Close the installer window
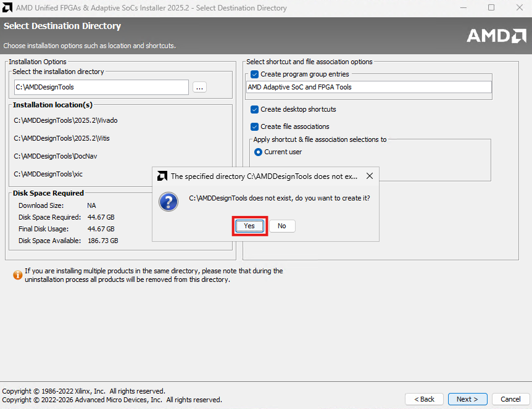The height and width of the screenshot is (409, 532). [520, 7]
